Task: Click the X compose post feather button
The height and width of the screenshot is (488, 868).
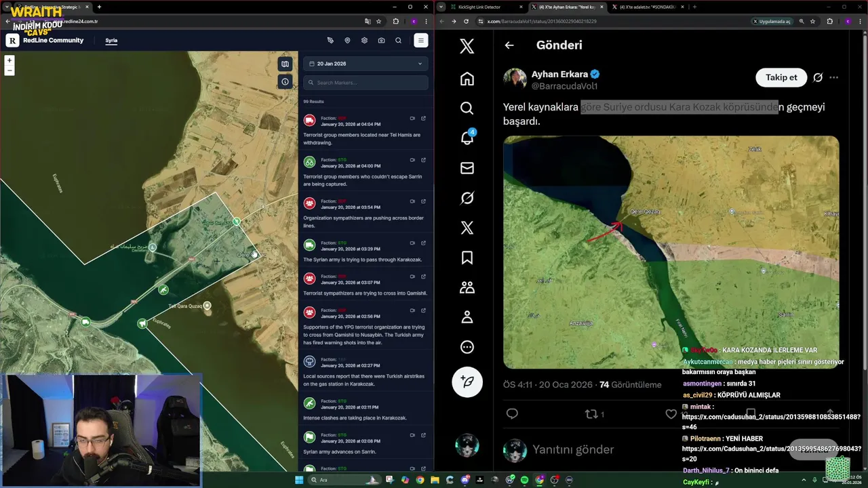Action: tap(467, 382)
